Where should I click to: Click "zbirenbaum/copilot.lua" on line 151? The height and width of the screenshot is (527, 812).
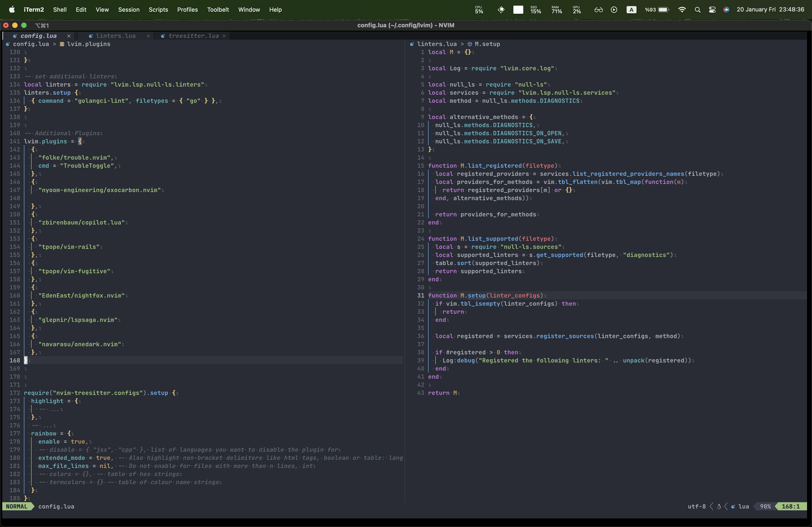point(82,223)
